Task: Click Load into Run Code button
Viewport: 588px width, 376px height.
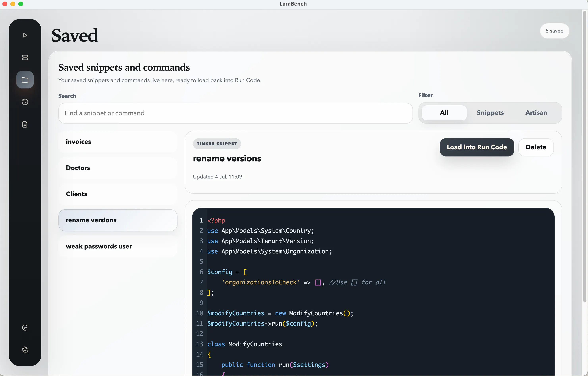Action: click(477, 147)
